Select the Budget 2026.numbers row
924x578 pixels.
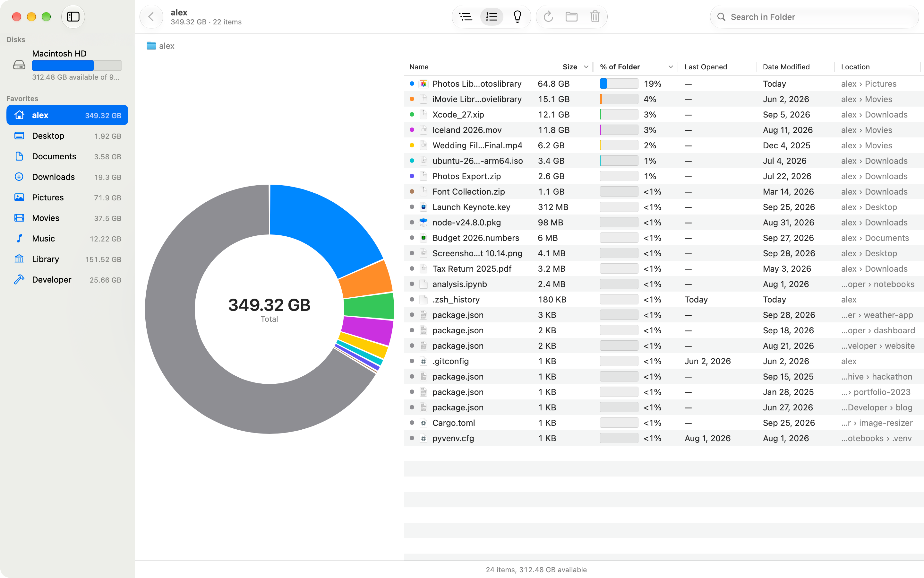663,238
